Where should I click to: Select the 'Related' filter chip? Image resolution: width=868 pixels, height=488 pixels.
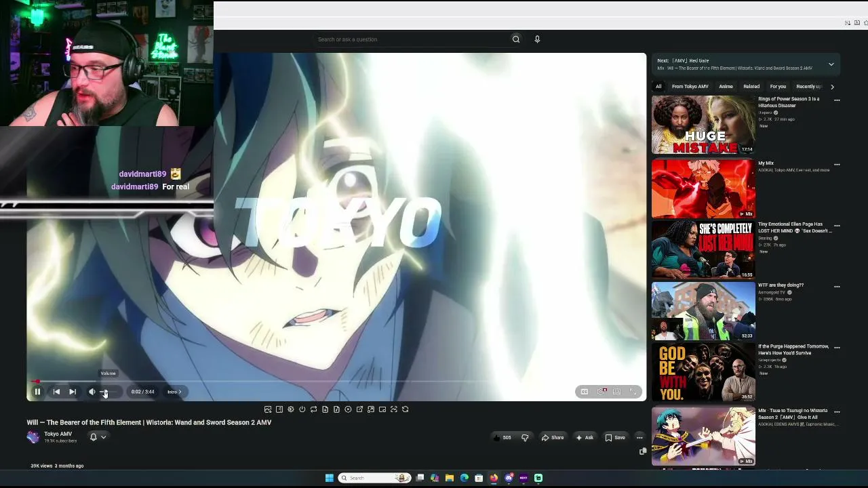coord(751,87)
